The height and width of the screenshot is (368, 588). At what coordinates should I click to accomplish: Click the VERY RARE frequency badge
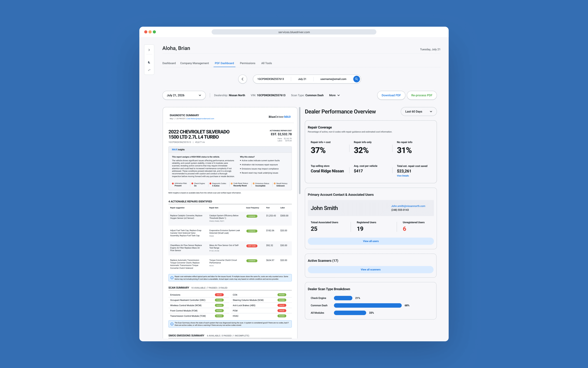252,246
